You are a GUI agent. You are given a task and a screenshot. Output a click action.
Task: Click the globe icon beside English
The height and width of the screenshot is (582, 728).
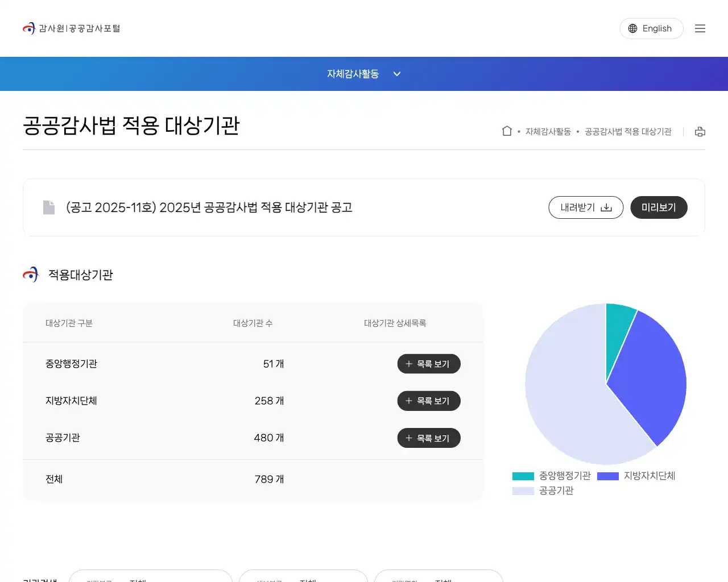[632, 28]
